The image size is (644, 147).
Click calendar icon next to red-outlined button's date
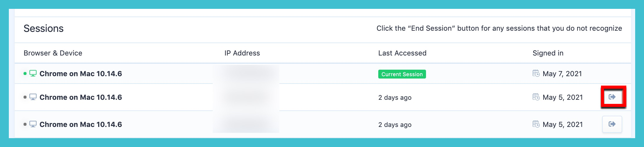tap(536, 97)
